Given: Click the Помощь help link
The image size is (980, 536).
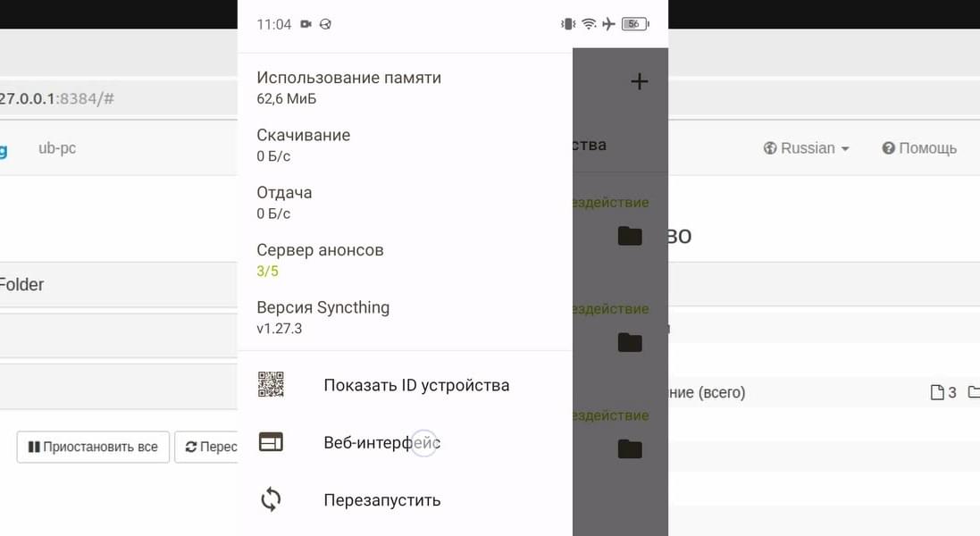Looking at the screenshot, I should [919, 148].
